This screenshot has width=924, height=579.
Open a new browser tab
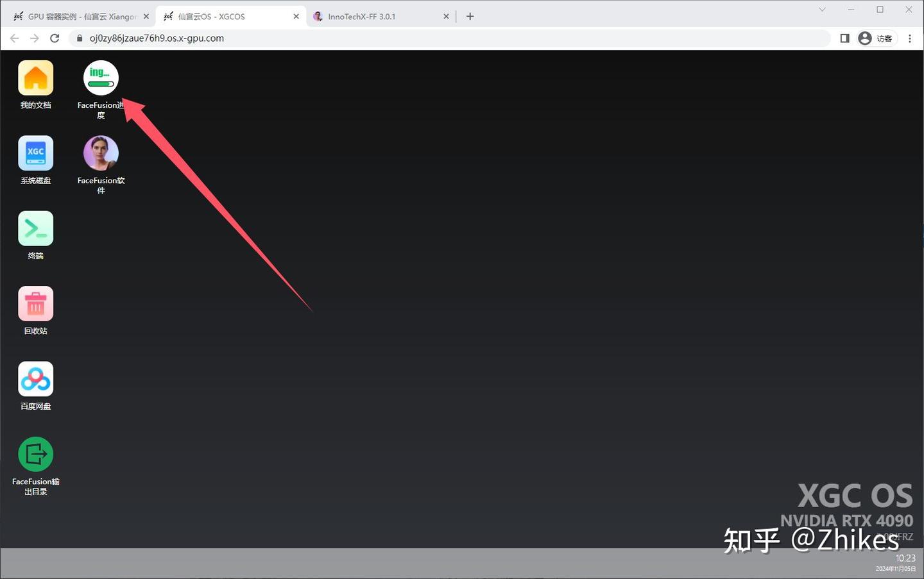[x=470, y=17]
